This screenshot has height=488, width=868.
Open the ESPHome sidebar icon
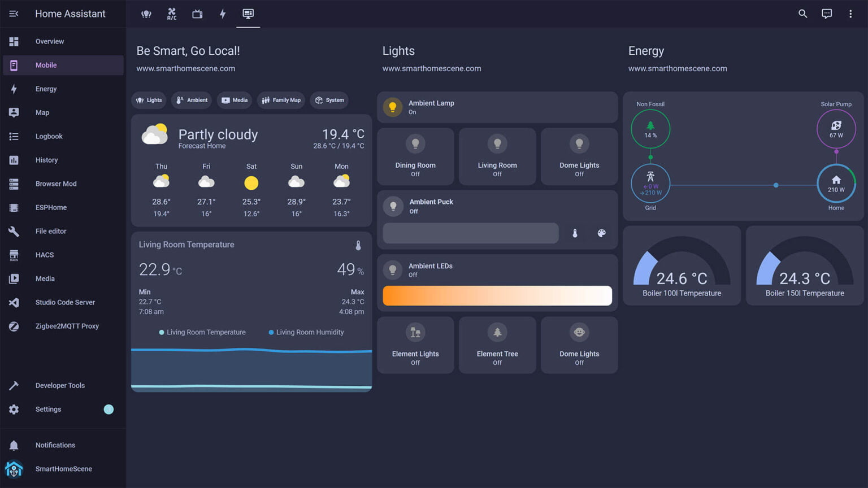pyautogui.click(x=14, y=207)
